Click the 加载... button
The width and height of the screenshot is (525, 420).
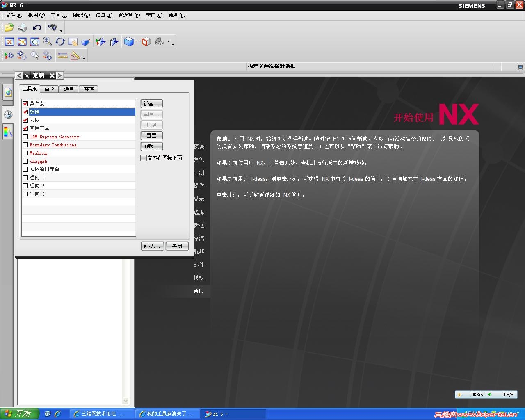(x=151, y=146)
